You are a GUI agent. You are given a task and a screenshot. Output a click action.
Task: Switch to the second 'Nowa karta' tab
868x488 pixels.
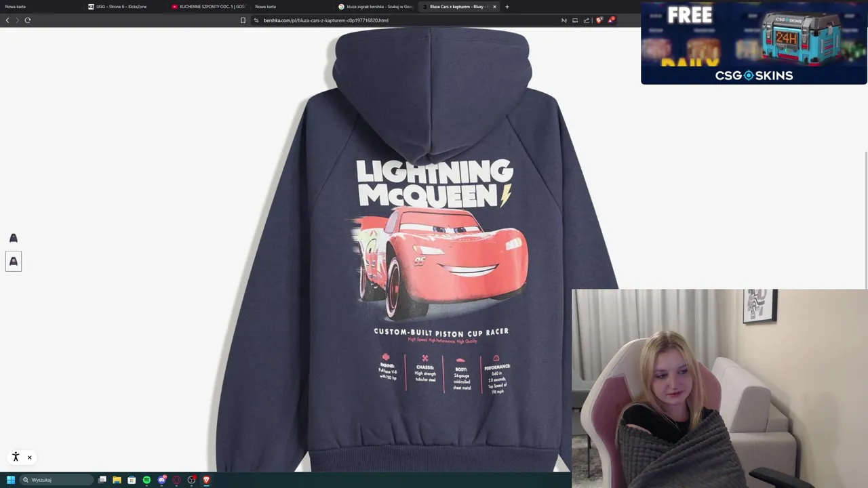[292, 7]
